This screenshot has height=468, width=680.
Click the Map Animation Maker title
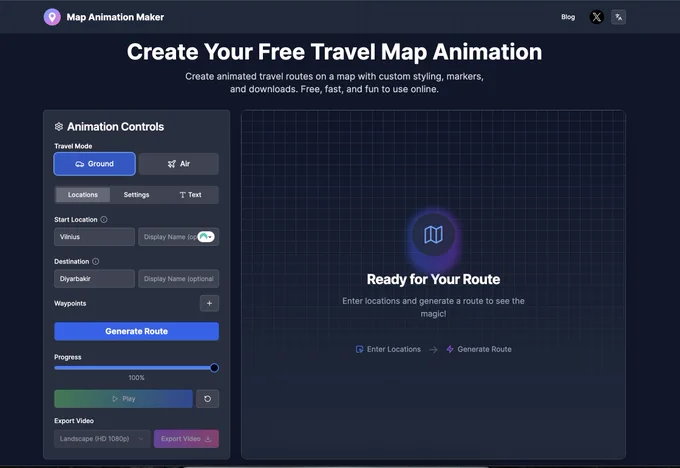tap(115, 17)
